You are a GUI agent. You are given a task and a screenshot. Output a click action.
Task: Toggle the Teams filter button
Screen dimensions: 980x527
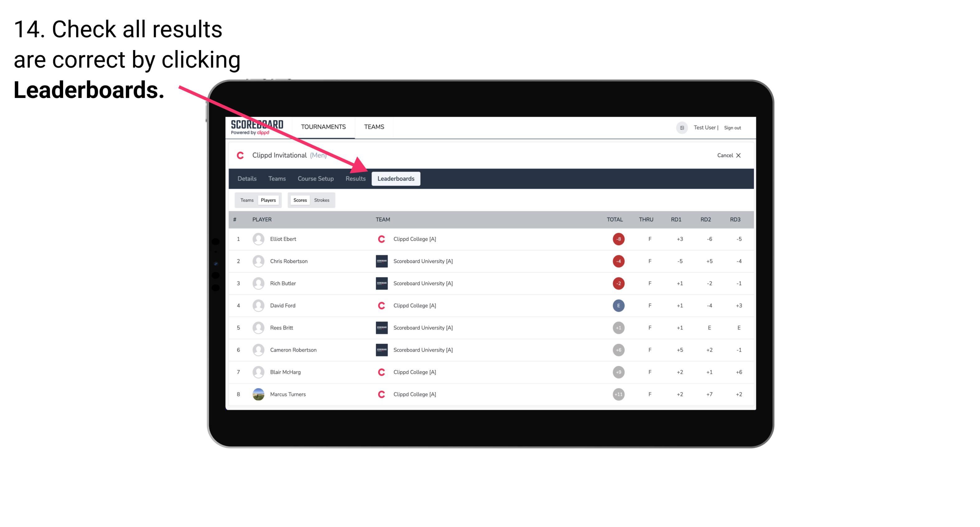(x=247, y=200)
